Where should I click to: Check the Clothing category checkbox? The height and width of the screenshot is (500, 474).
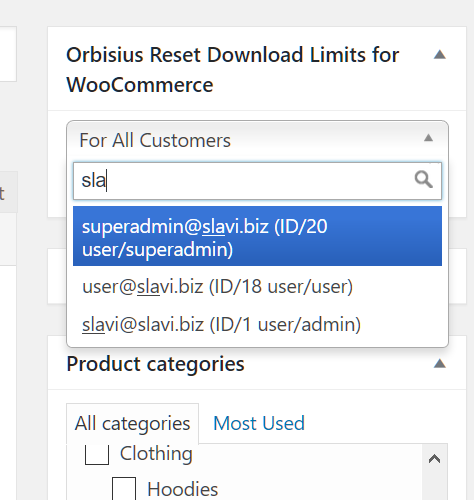pos(97,455)
